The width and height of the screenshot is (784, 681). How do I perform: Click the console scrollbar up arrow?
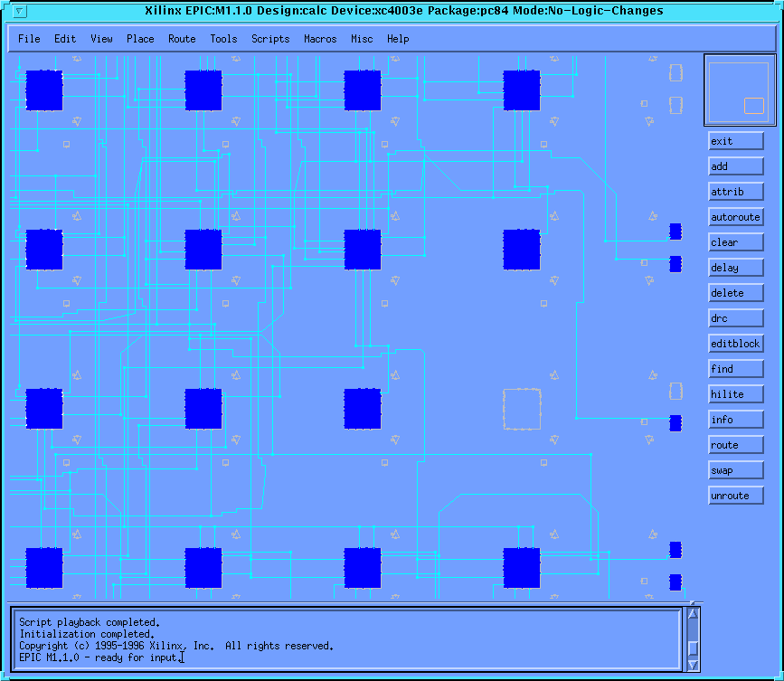(693, 614)
